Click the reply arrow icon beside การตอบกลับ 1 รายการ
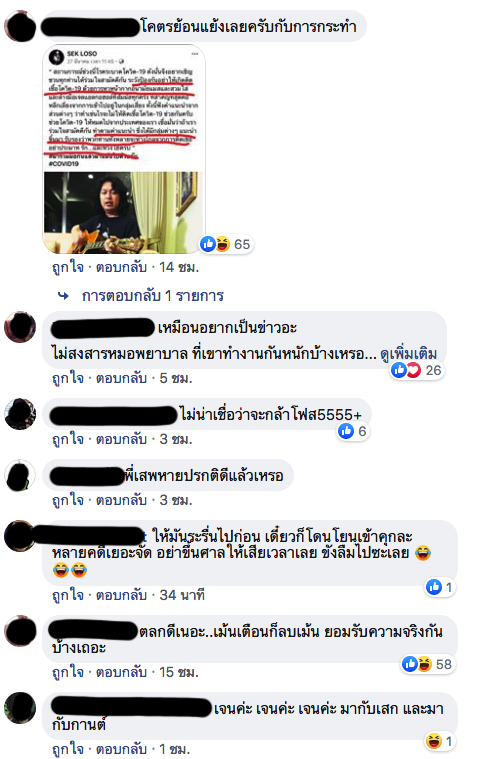The height and width of the screenshot is (759, 486). (63, 295)
